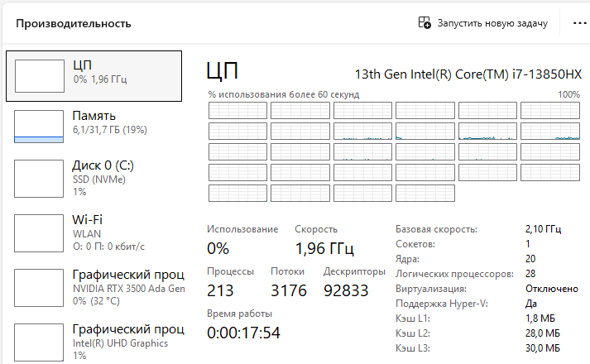
Task: Click the Кэш L1 value 1,8 МБ
Action: point(540,318)
